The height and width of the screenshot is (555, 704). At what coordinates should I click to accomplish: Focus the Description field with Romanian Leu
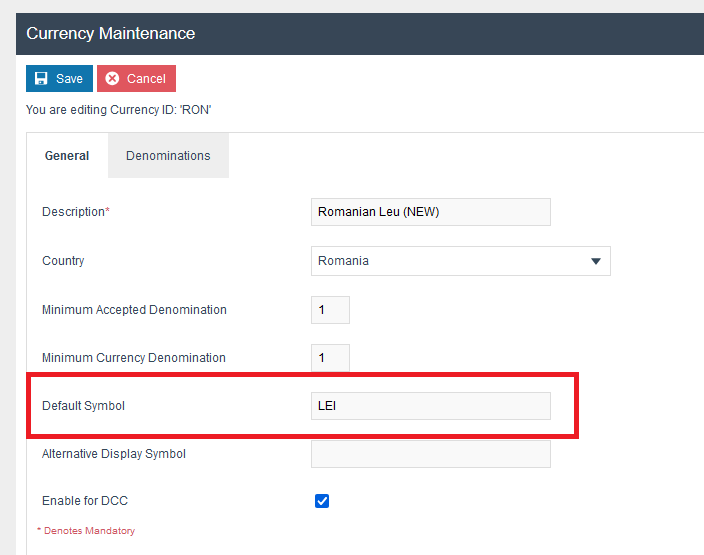[x=430, y=212]
